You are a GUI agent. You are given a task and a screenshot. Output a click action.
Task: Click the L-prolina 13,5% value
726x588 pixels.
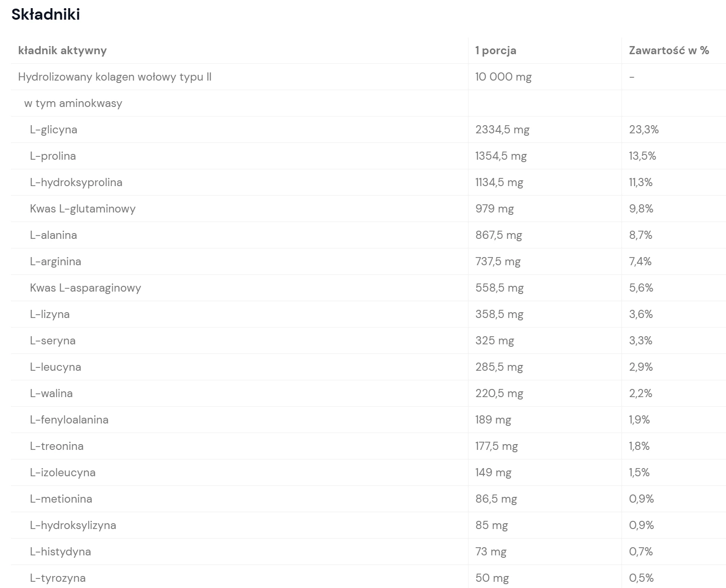coord(642,156)
